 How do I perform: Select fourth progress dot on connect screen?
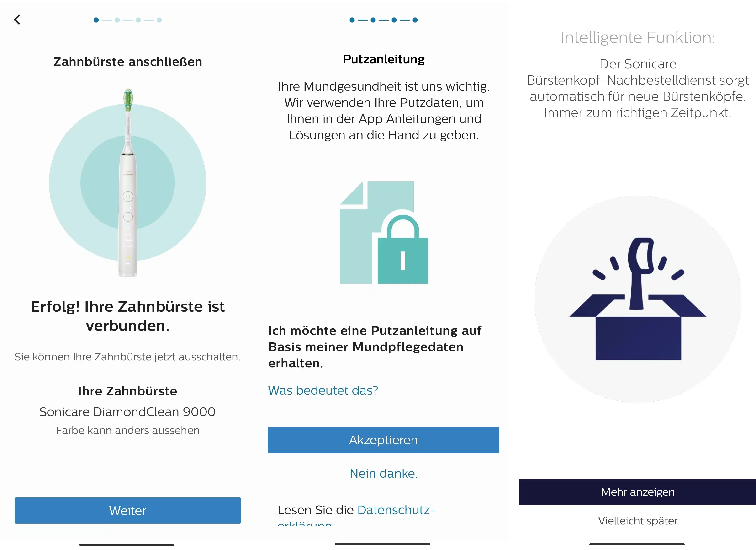[159, 20]
